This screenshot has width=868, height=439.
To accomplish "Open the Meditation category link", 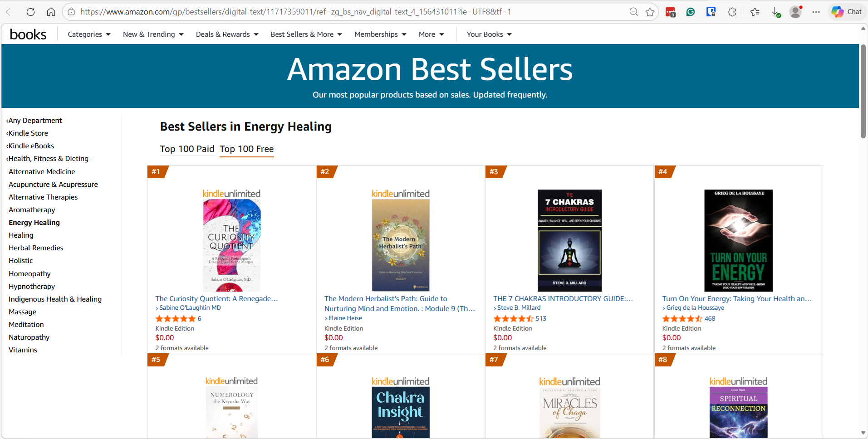I will pyautogui.click(x=26, y=325).
